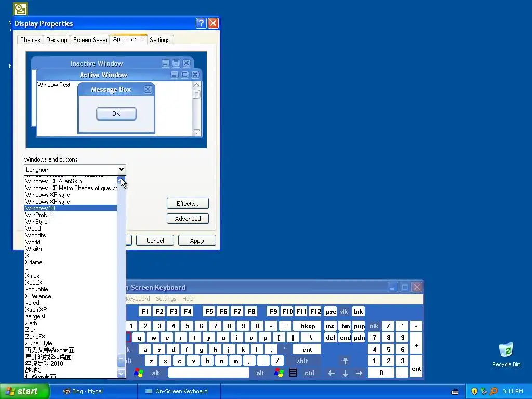Click the style list scroll down arrow
This screenshot has width=532, height=399.
121,374
